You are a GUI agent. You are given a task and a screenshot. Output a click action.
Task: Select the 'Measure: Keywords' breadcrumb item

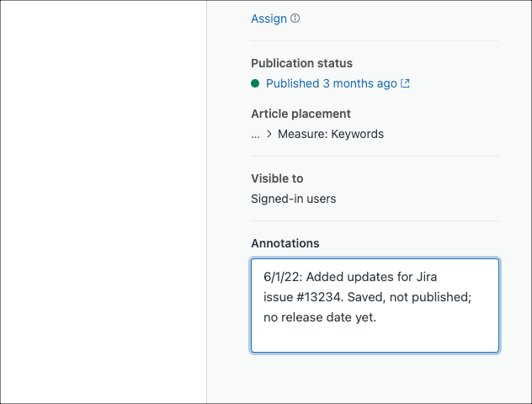click(x=331, y=134)
